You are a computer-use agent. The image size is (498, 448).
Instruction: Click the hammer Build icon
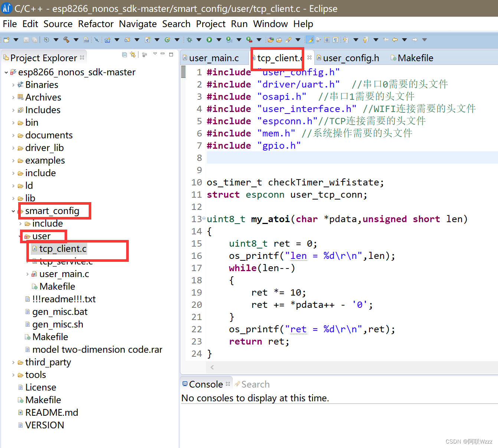tap(66, 40)
